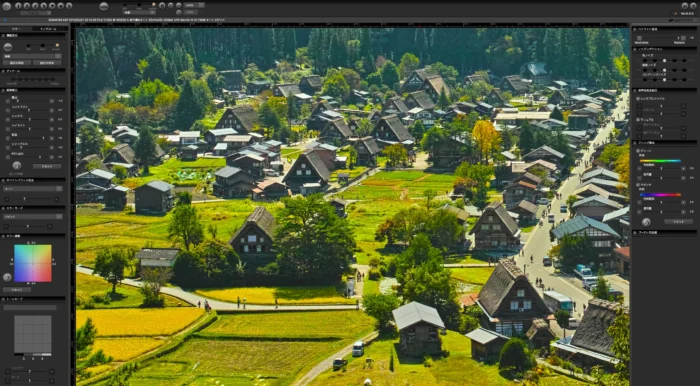The height and width of the screenshot is (386, 700).
Task: Select the first dot in left exposure section
Action: (x=28, y=46)
